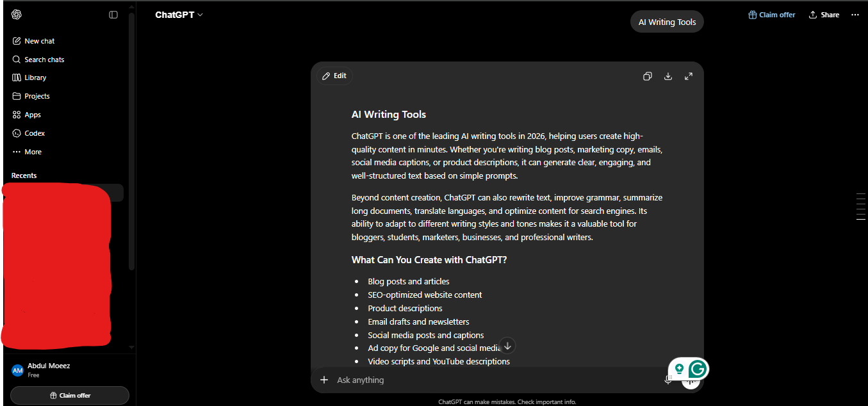868x406 pixels.
Task: Open the ChatGPT model selector dropdown
Action: [x=179, y=15]
